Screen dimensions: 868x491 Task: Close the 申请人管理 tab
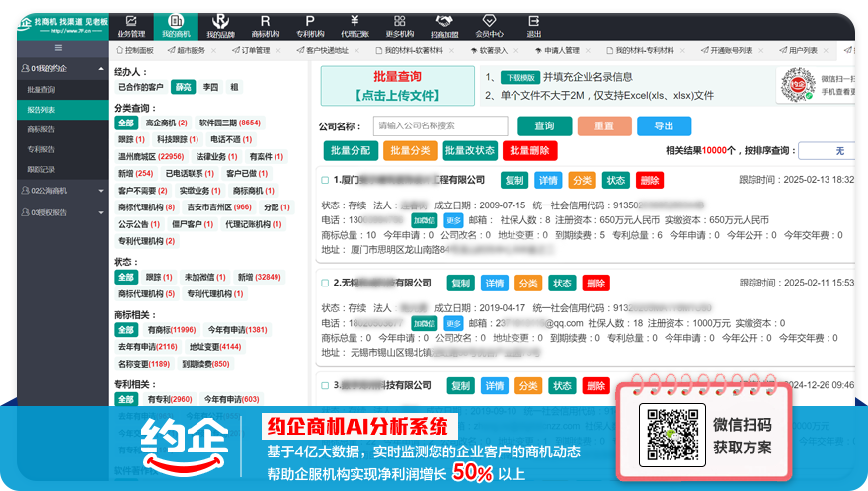588,51
